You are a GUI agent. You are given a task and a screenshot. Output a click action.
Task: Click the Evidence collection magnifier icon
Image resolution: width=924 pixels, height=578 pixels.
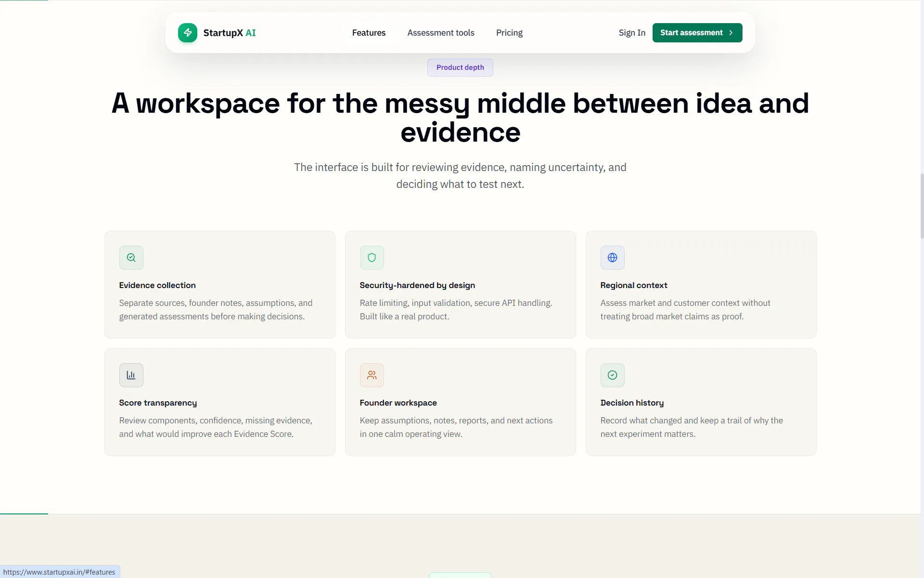pyautogui.click(x=131, y=258)
